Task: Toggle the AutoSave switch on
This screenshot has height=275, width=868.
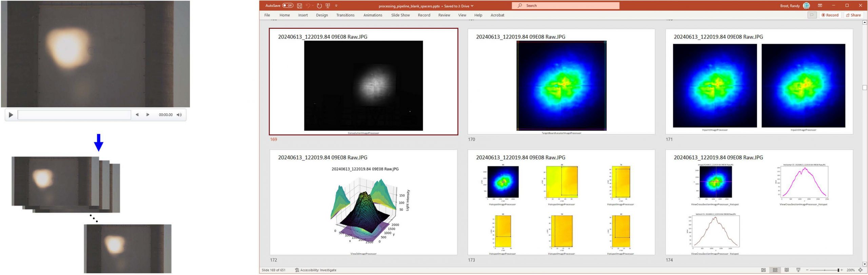Action: tap(288, 5)
